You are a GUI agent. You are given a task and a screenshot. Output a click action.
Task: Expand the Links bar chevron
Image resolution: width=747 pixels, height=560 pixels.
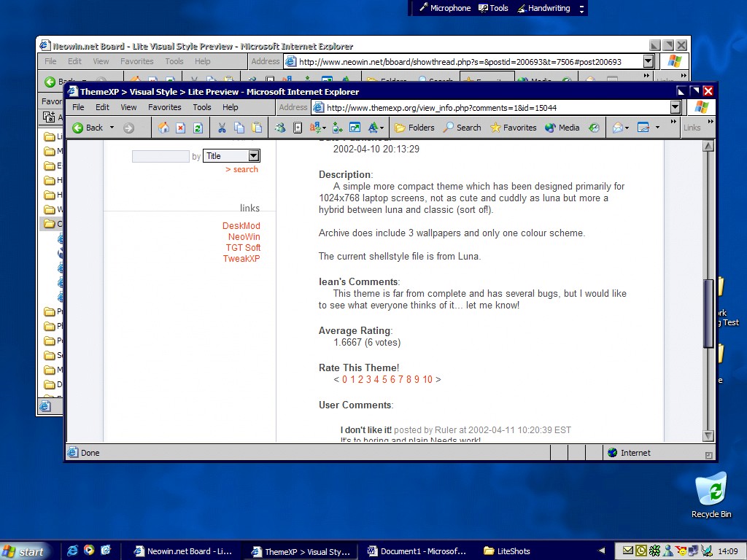(711, 122)
